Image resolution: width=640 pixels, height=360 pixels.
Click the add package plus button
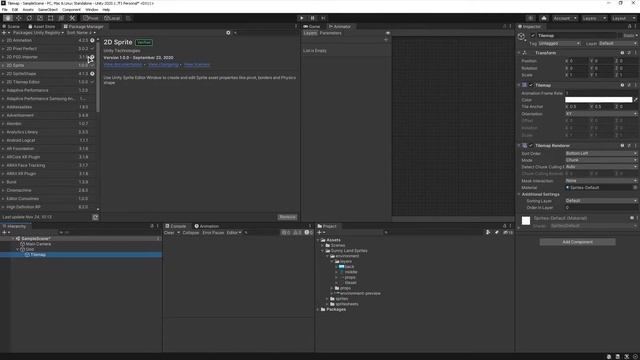pyautogui.click(x=4, y=33)
